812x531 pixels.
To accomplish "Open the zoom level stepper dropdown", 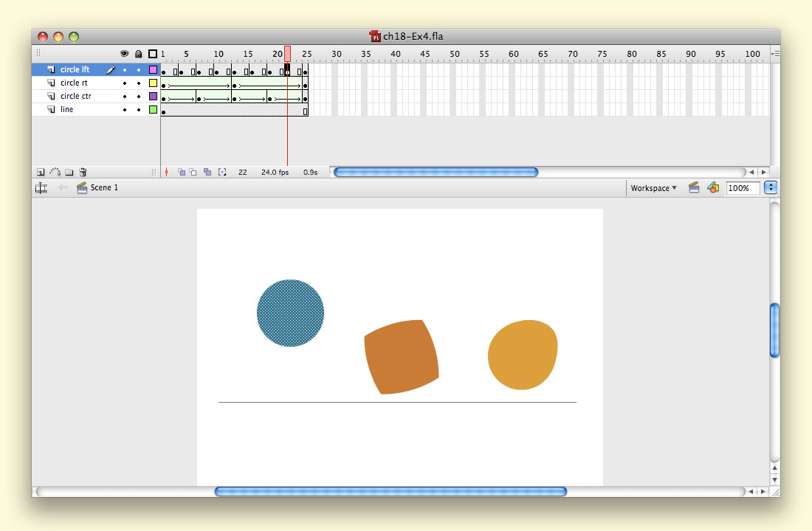I will click(x=771, y=188).
